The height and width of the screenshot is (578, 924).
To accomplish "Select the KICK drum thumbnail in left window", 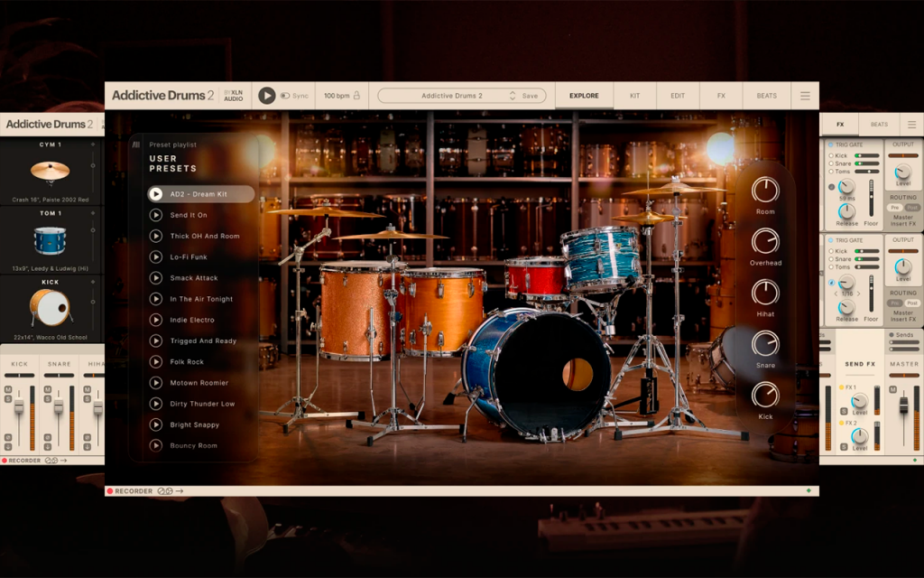I will coord(51,308).
